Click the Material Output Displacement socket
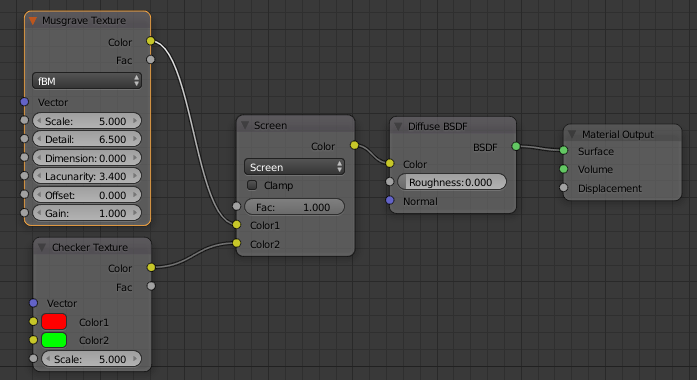The width and height of the screenshot is (697, 380). pyautogui.click(x=564, y=188)
